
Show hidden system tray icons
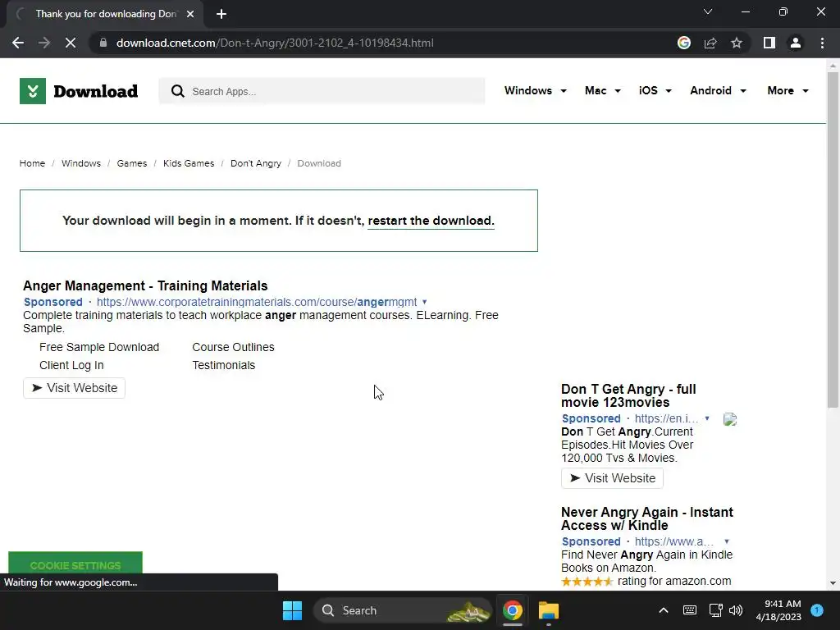663,610
